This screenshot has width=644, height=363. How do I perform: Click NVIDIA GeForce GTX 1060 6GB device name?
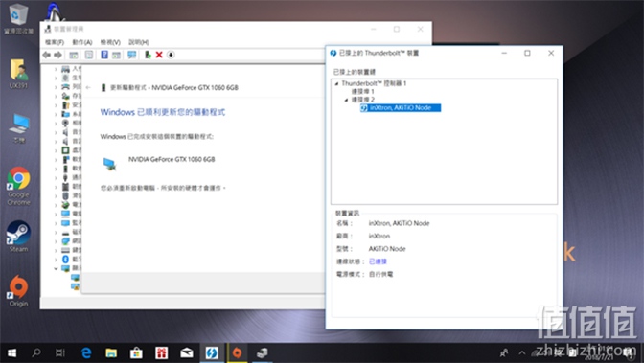172,159
